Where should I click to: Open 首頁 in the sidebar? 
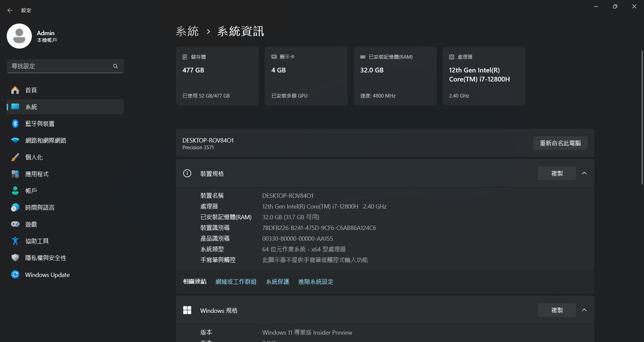pos(65,90)
